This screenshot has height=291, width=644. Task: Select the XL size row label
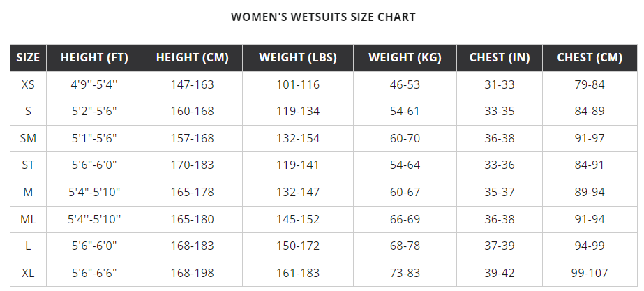28,273
